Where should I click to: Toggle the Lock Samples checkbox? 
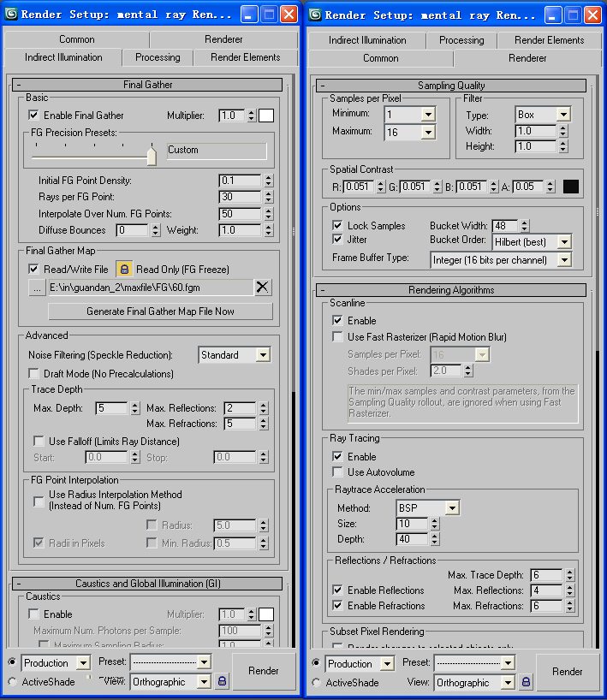click(x=337, y=225)
